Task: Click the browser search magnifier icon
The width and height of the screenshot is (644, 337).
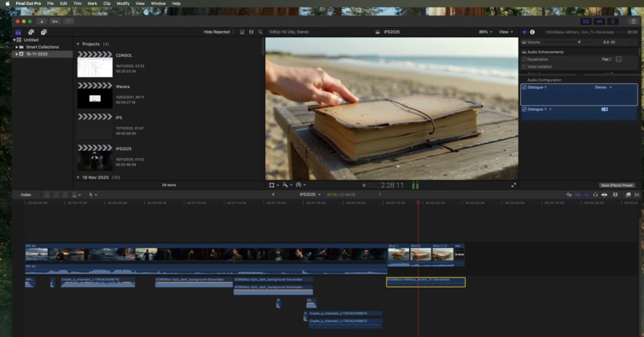Action: [260, 32]
